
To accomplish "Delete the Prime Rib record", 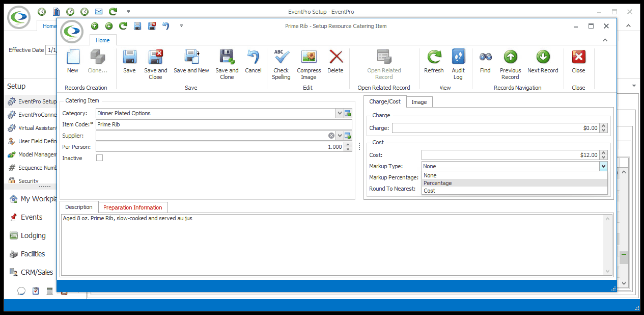I will [335, 62].
